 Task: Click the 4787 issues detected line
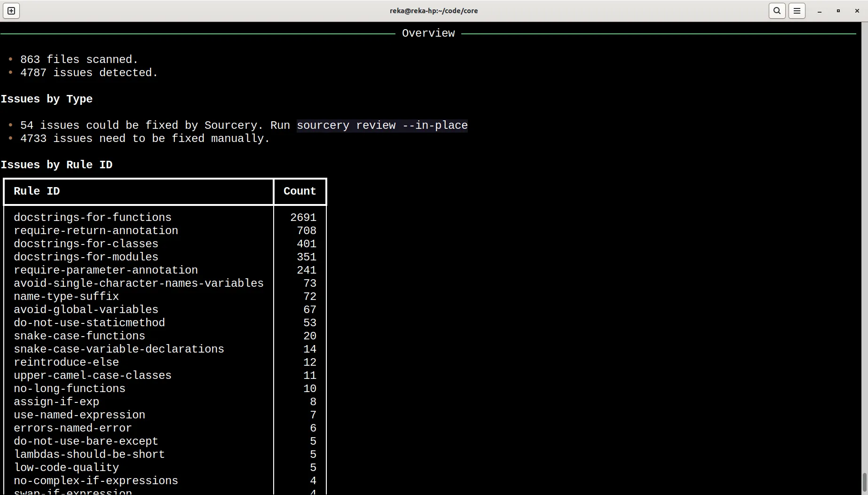tap(89, 73)
